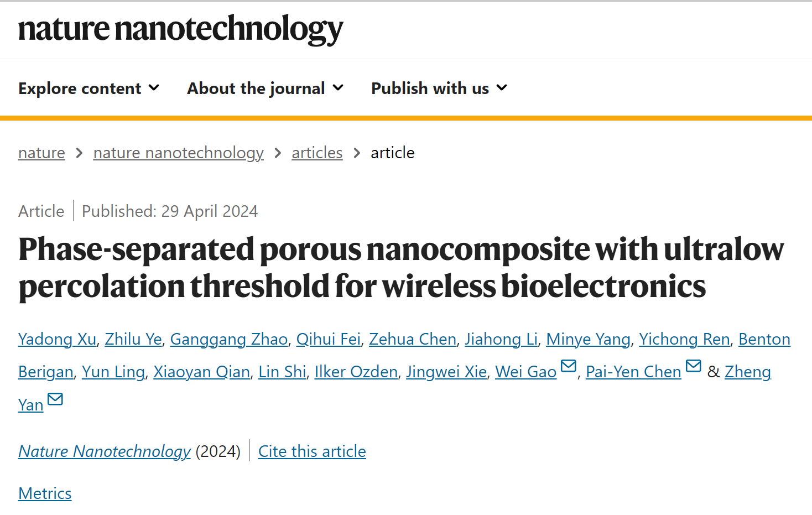Click author Xiaoyan Qian

tap(201, 372)
